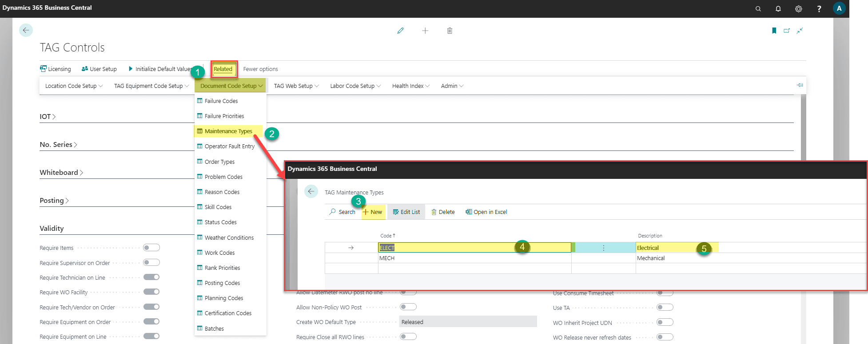Open the notifications bell
Image resolution: width=868 pixels, height=344 pixels.
pyautogui.click(x=778, y=9)
